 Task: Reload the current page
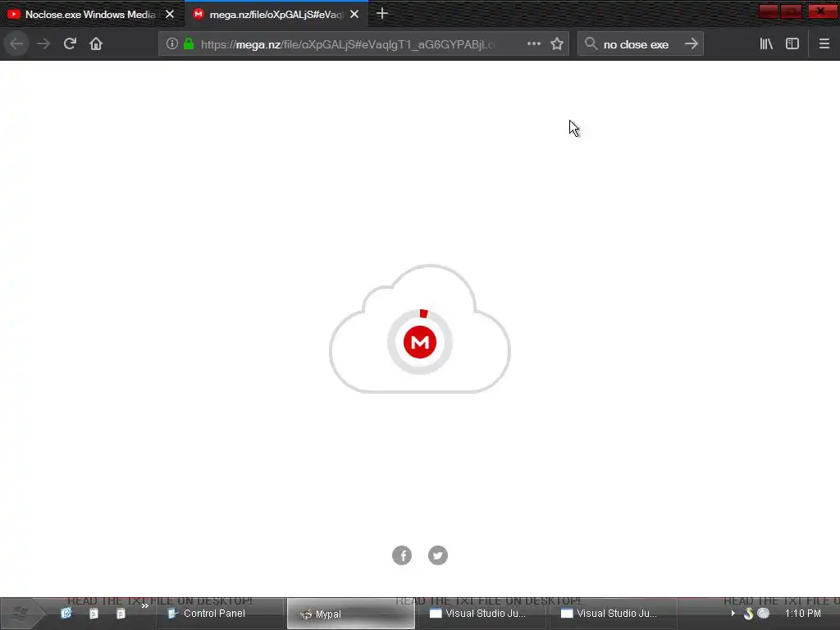coord(70,43)
